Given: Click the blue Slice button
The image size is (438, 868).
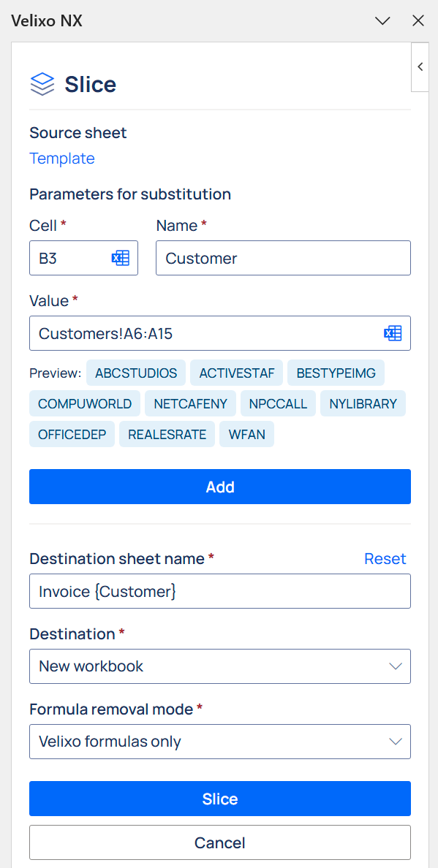Looking at the screenshot, I should point(220,799).
